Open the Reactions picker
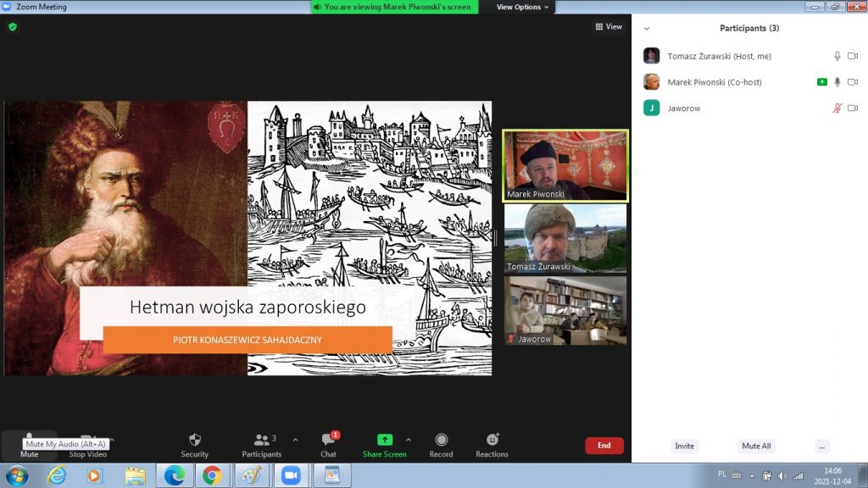Viewport: 868px width, 488px height. click(x=492, y=445)
